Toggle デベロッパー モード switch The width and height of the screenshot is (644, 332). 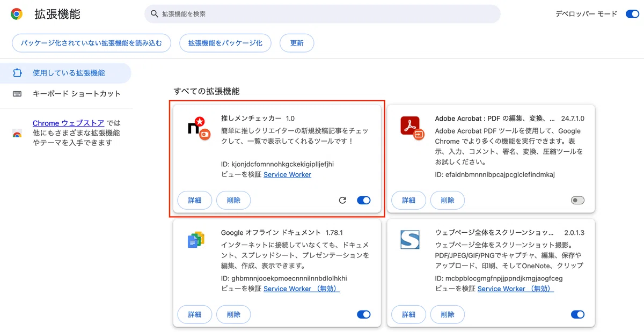pyautogui.click(x=632, y=14)
